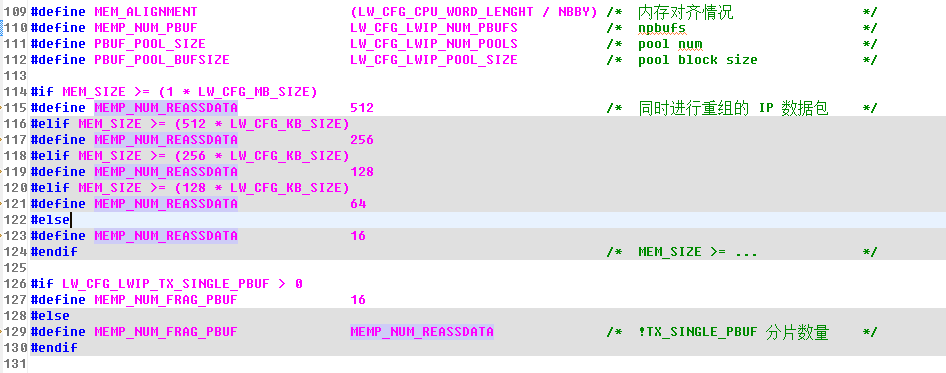Click the LW_CFG_CPU_WORD_LENGHT identifier
This screenshot has height=373, width=946.
445,11
